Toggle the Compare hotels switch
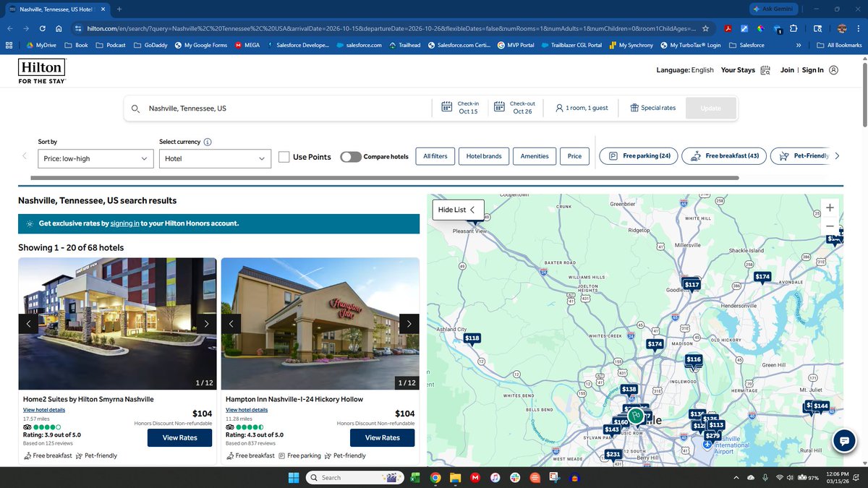The image size is (868, 488). point(351,157)
